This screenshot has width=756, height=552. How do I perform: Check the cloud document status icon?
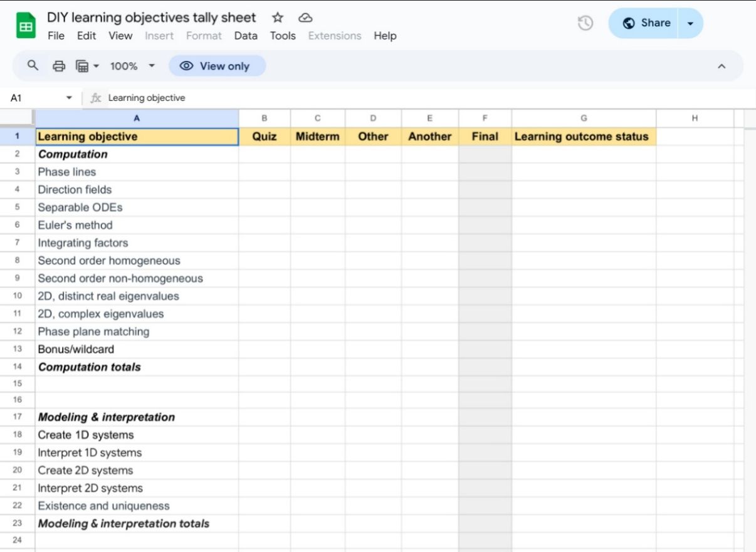305,18
